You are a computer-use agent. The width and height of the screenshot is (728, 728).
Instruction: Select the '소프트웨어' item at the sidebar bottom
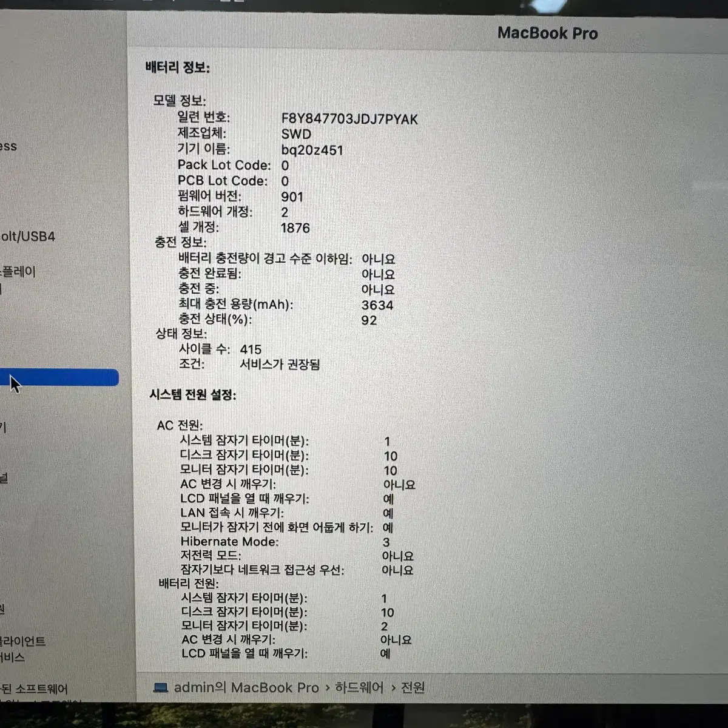tap(34, 689)
